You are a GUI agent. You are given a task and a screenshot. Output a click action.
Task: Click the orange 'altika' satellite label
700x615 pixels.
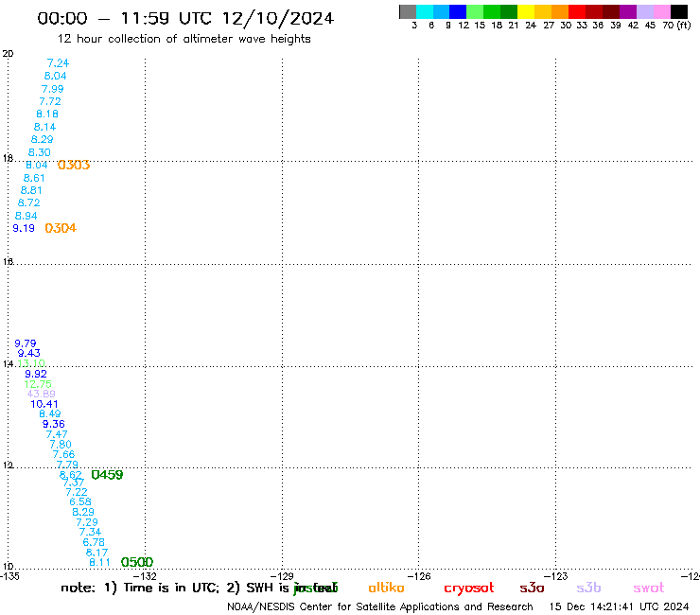(386, 588)
